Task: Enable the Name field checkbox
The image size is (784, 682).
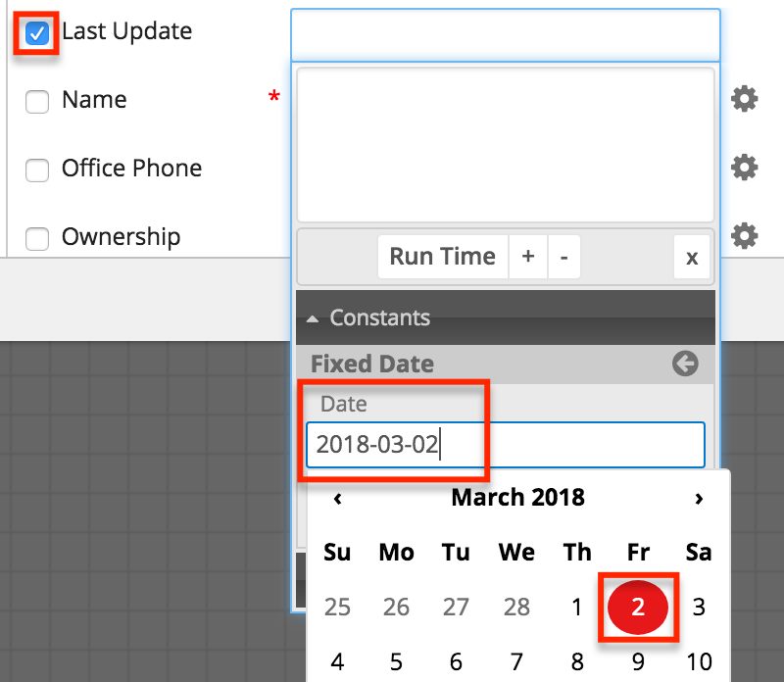Action: pyautogui.click(x=36, y=101)
